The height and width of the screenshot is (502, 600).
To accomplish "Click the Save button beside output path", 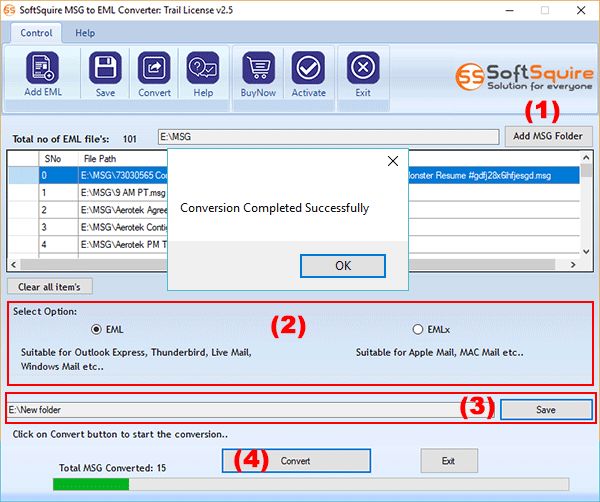I will pyautogui.click(x=546, y=410).
